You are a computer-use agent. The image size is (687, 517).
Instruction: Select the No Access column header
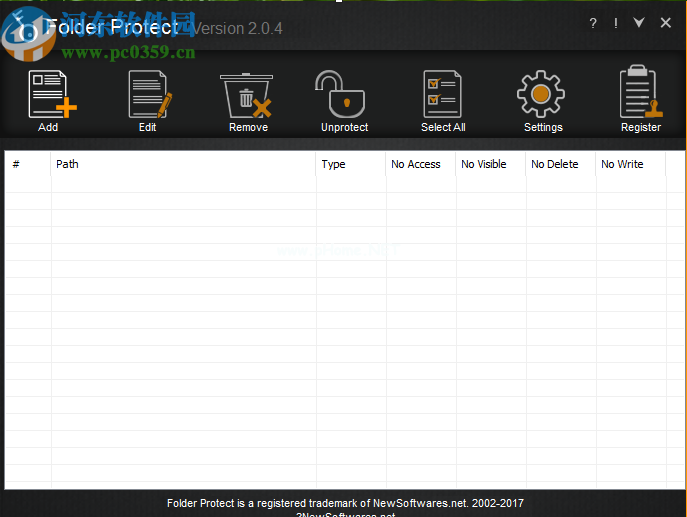pos(420,164)
